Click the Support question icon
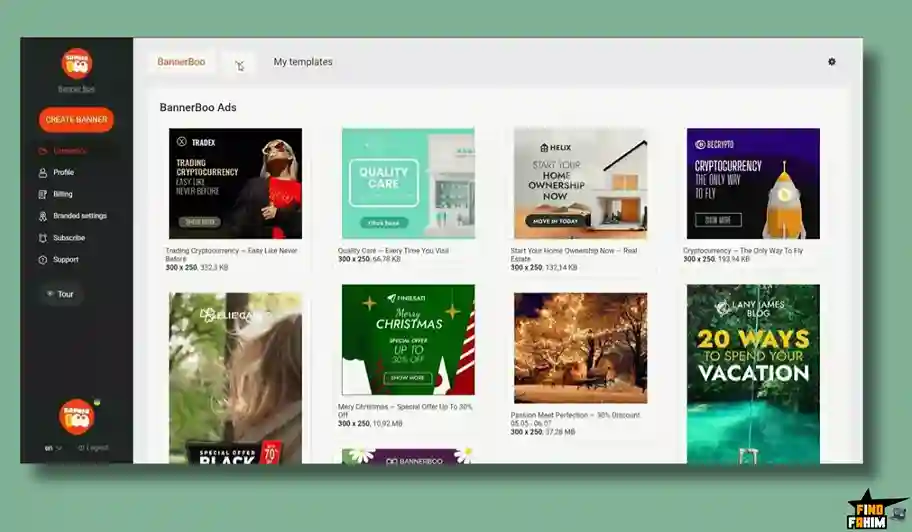This screenshot has width=912, height=532. coord(42,260)
